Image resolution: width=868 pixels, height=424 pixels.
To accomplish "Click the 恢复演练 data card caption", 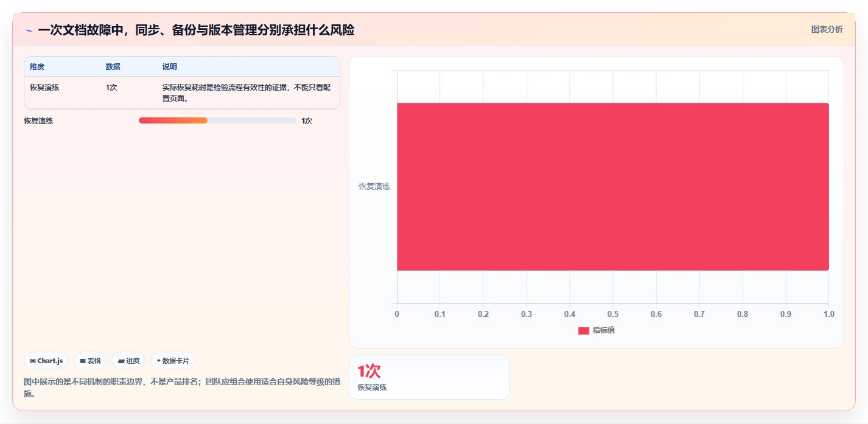I will (x=372, y=387).
